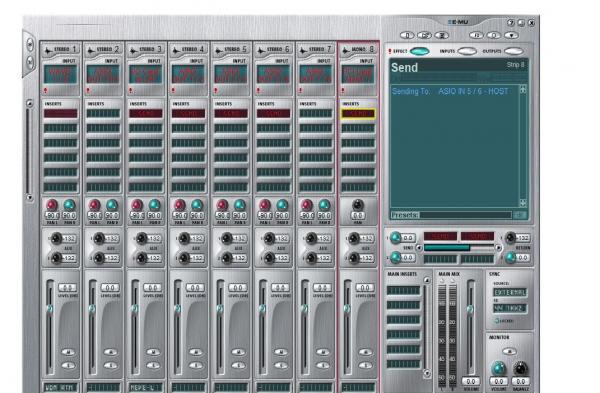The height and width of the screenshot is (393, 600).
Task: Show the Inputs view
Action: 467,51
